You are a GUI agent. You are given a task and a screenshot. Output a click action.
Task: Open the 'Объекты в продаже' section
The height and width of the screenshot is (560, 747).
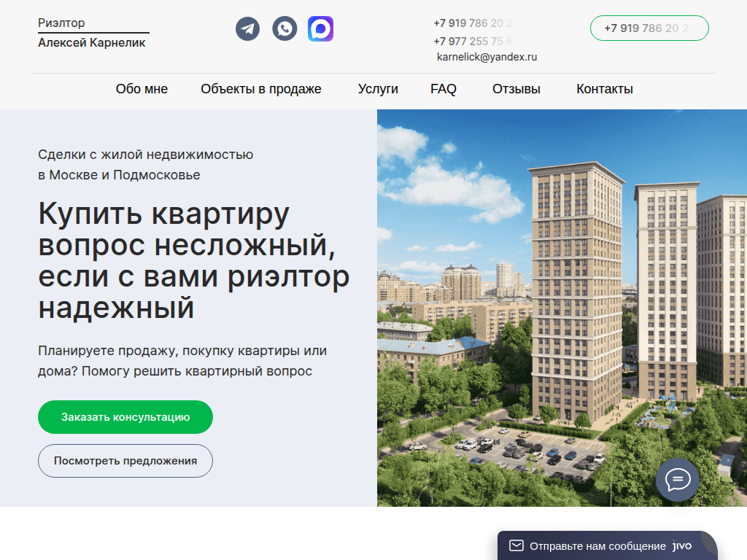[x=260, y=89]
